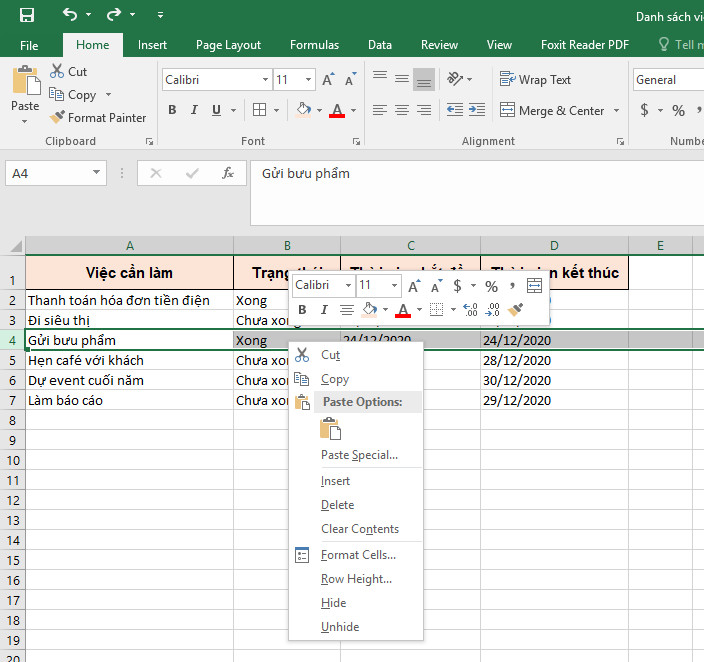Choose Unhide in context menu

click(x=356, y=627)
